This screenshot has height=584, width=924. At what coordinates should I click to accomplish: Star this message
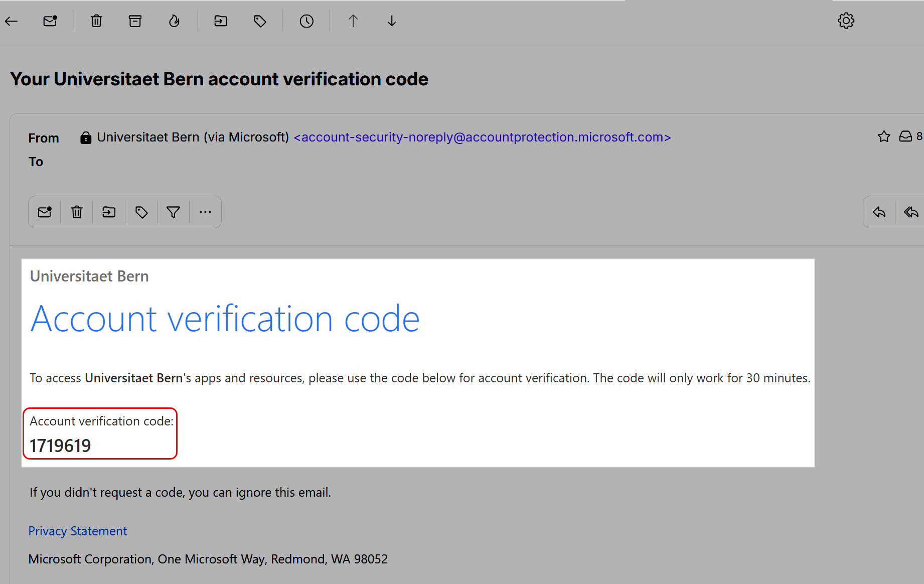(884, 136)
